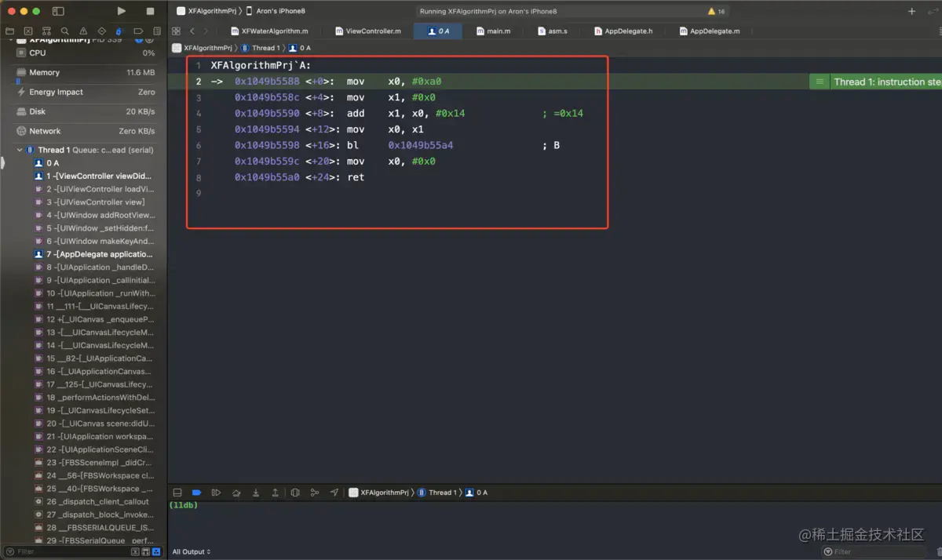
Task: Hide the debug area toggle
Action: (177, 493)
